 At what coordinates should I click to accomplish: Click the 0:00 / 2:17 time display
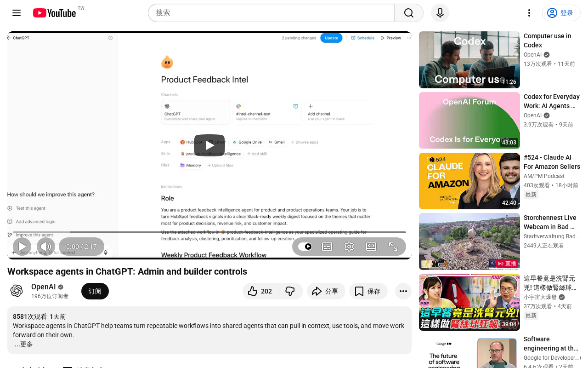(x=81, y=247)
